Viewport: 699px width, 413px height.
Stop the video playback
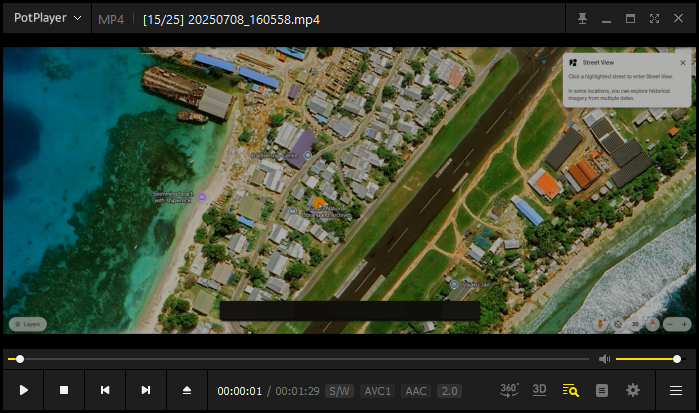(64, 390)
